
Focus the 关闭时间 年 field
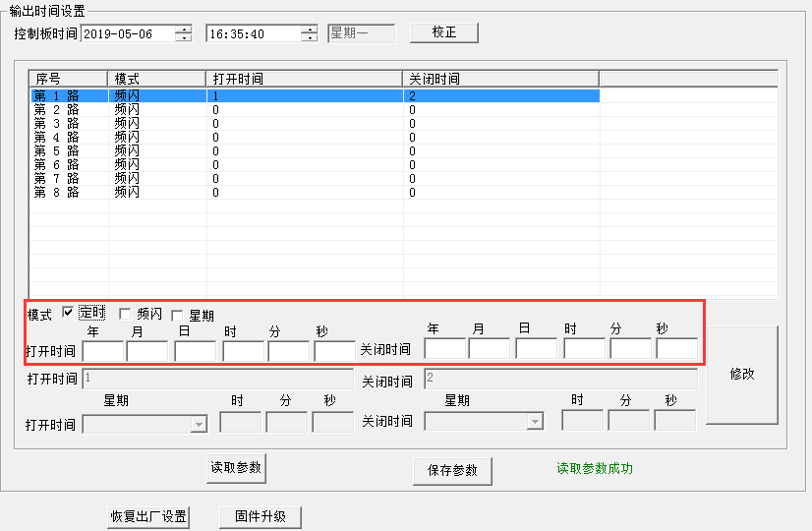pos(445,349)
